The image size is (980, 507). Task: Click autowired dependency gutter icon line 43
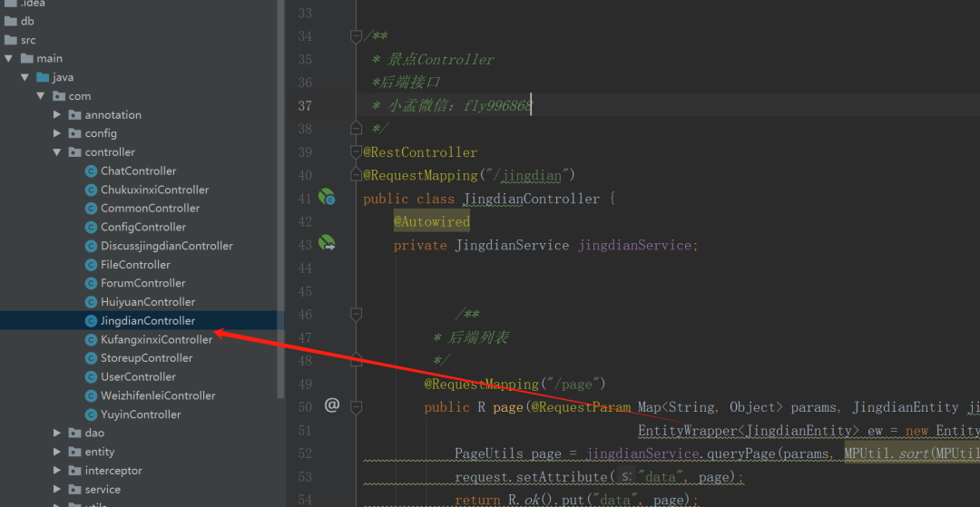[x=327, y=243]
